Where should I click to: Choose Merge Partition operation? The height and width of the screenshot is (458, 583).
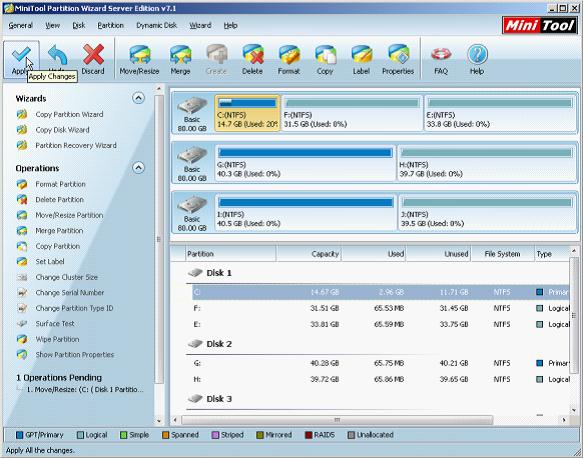pyautogui.click(x=59, y=231)
